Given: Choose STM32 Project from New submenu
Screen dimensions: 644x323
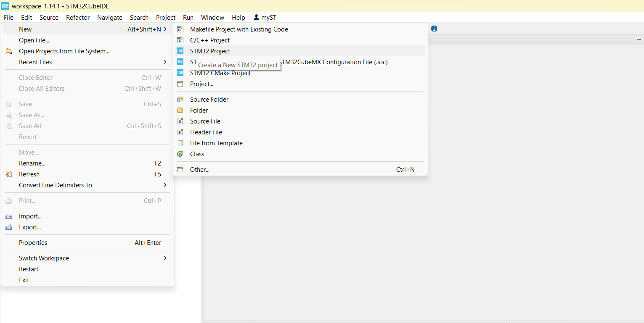Looking at the screenshot, I should (300, 51).
